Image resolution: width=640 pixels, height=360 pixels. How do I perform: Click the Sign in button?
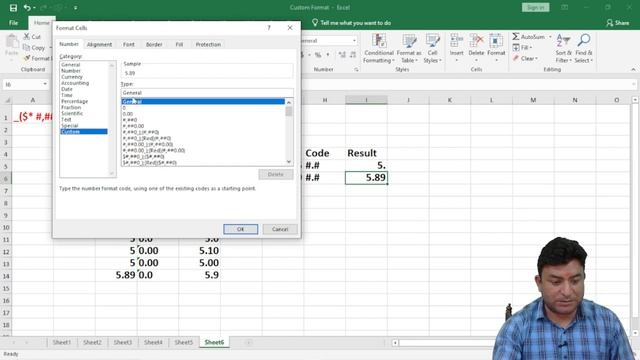point(536,8)
